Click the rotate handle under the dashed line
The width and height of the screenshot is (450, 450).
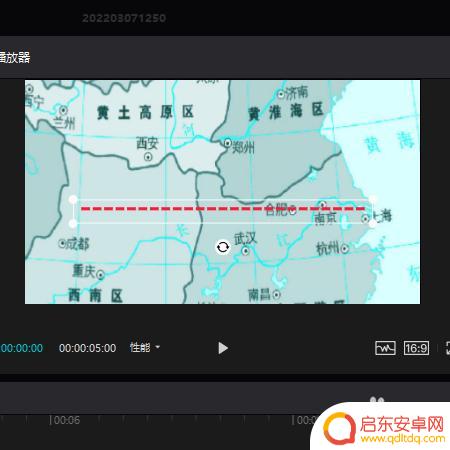[223, 247]
